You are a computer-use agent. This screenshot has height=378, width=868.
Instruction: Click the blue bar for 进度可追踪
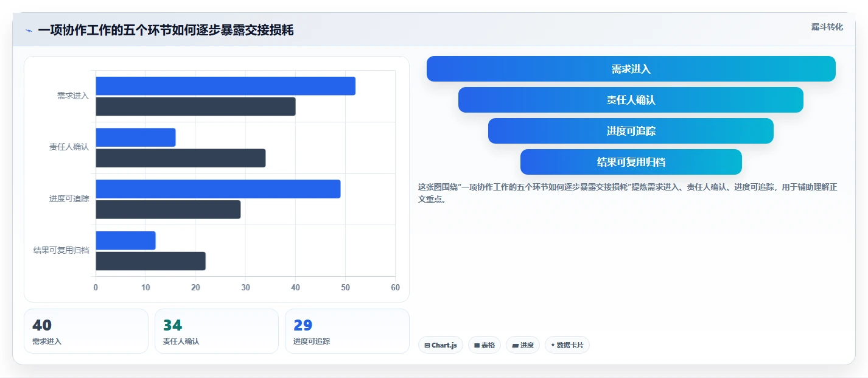pyautogui.click(x=219, y=189)
